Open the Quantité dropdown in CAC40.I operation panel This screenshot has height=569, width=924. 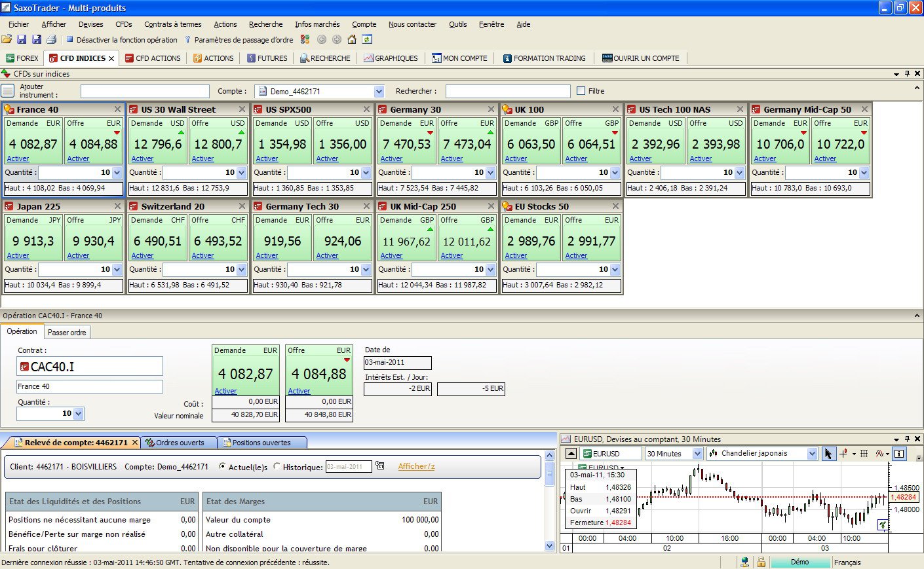[79, 414]
